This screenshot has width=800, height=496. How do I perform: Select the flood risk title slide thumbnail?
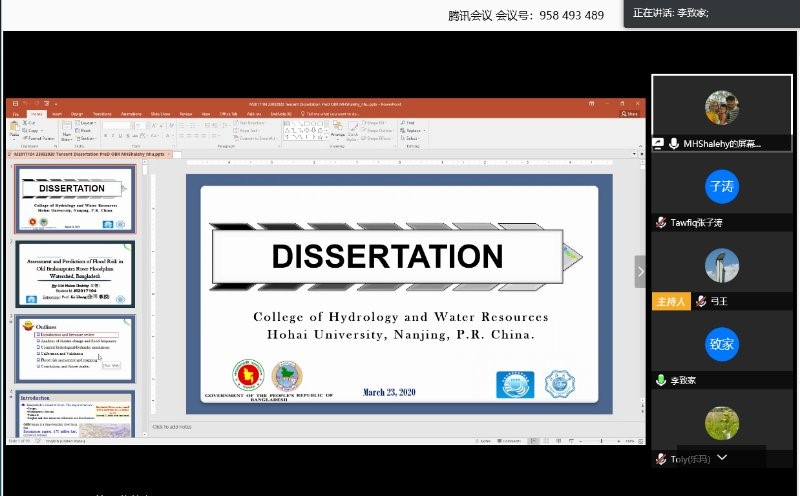tap(74, 273)
